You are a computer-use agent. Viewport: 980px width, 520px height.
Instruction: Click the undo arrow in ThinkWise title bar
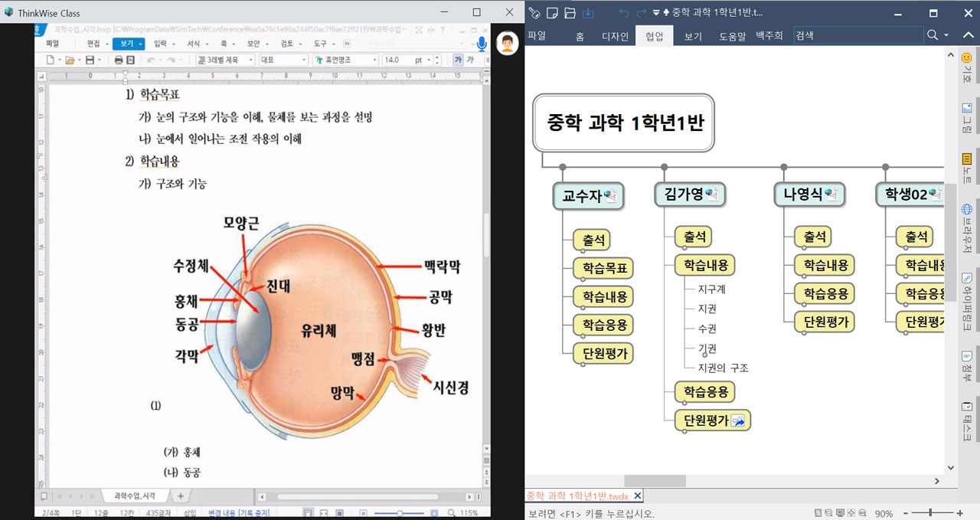pyautogui.click(x=623, y=13)
